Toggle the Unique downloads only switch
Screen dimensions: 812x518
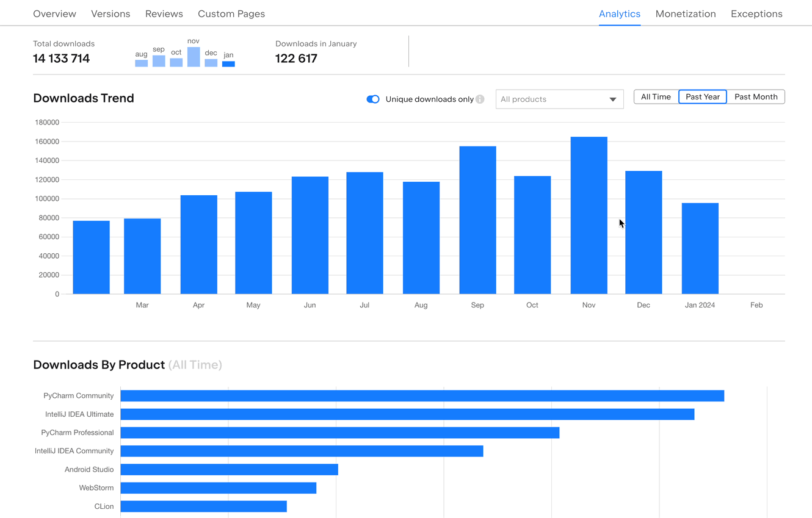click(x=373, y=99)
